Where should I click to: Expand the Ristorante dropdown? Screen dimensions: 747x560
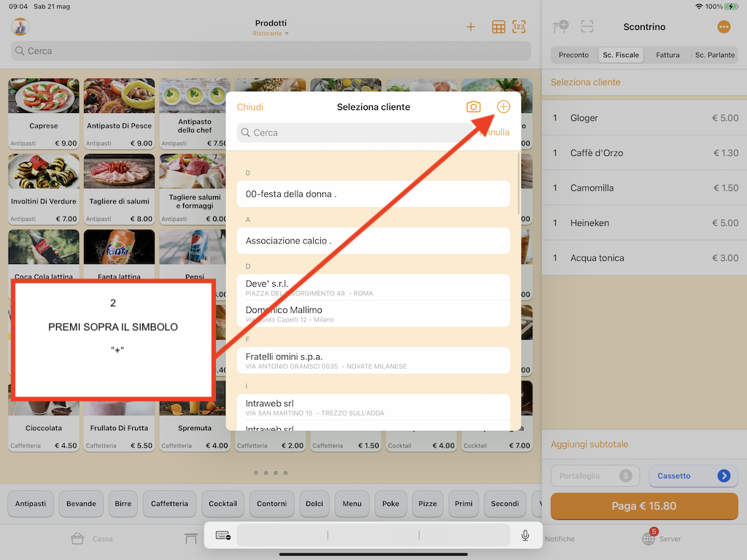click(x=271, y=34)
